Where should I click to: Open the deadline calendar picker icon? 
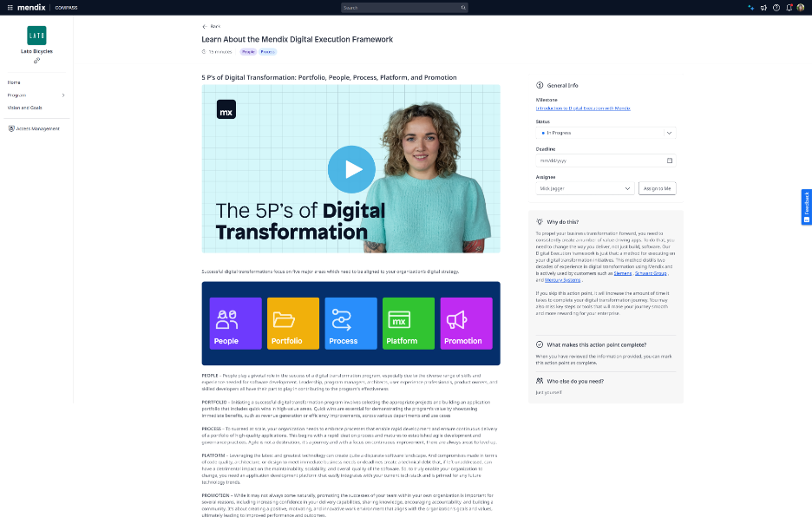(670, 160)
